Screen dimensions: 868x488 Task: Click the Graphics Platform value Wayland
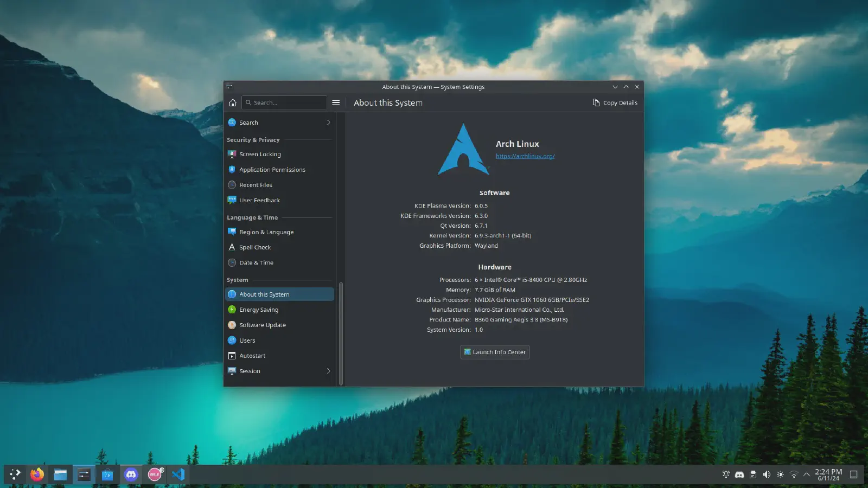[486, 246]
